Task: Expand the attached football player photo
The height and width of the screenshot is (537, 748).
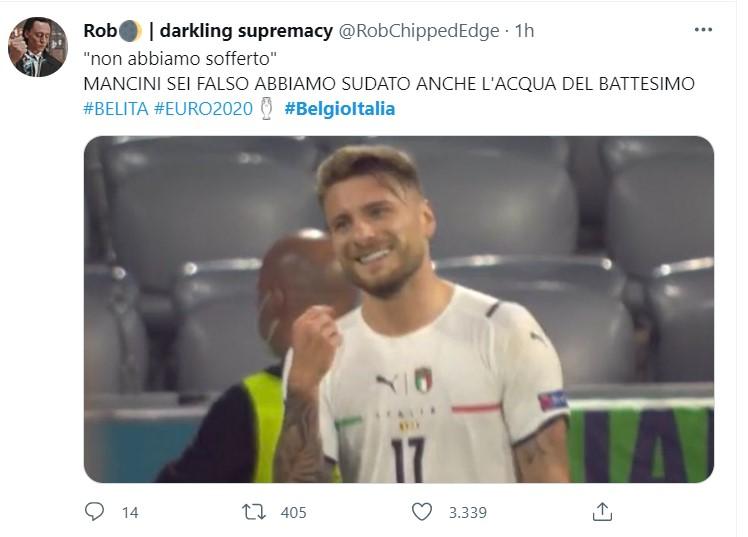Action: tap(399, 310)
